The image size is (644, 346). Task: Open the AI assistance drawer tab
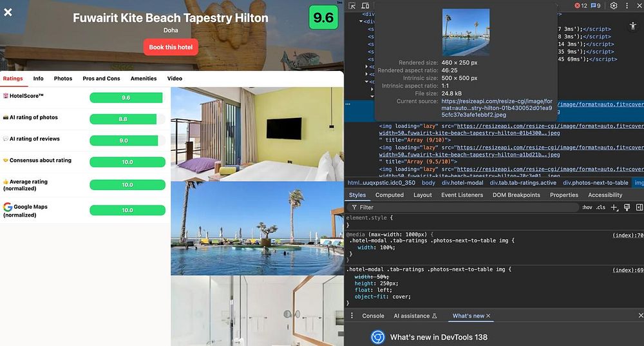tap(415, 316)
